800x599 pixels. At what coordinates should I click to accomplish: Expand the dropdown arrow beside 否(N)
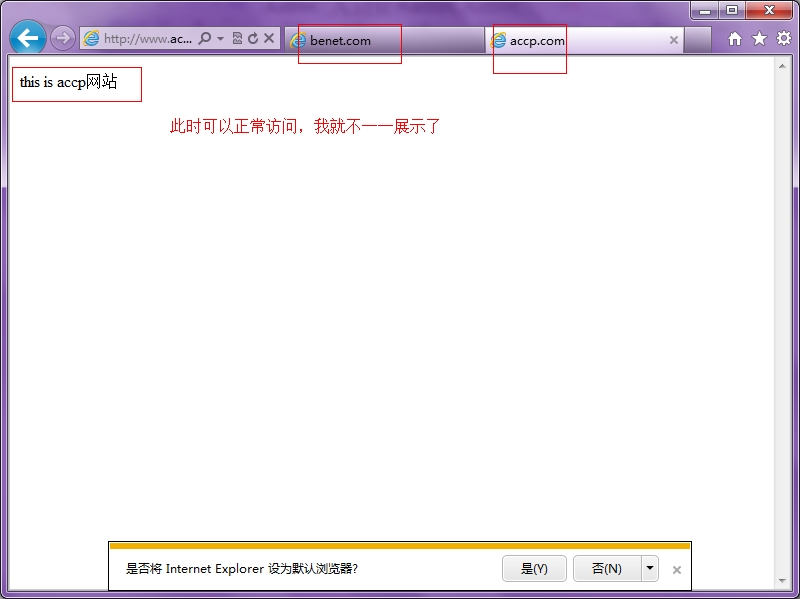pos(650,568)
